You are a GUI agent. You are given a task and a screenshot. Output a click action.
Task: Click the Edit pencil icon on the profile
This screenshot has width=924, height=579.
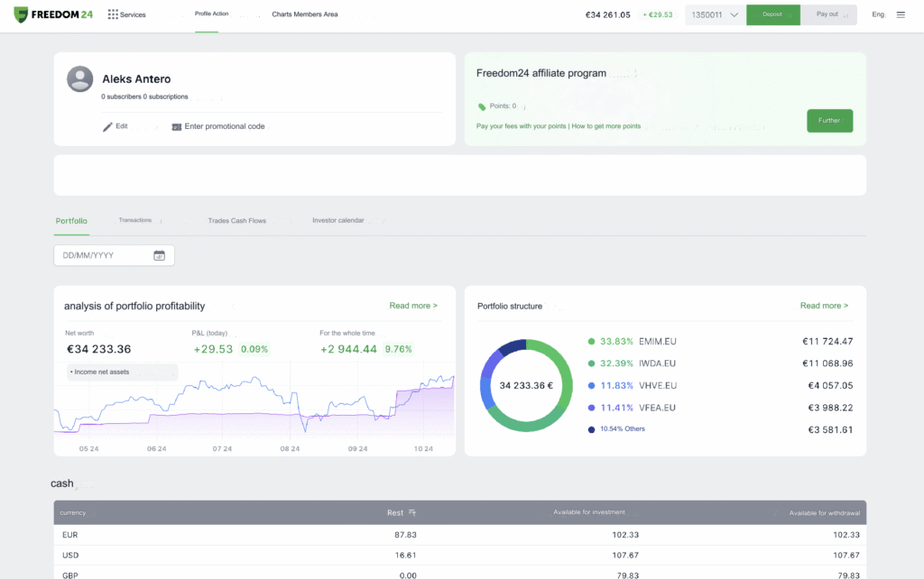click(108, 126)
